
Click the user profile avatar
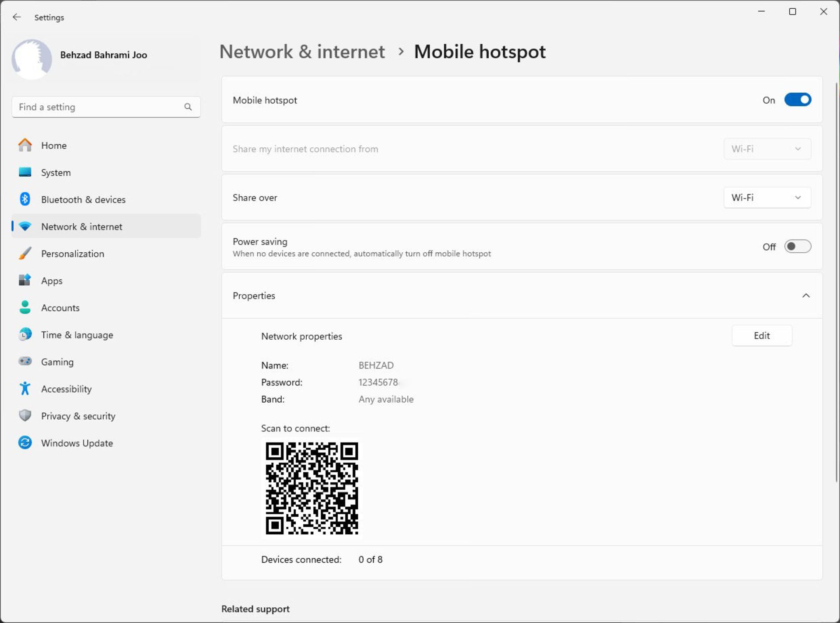coord(32,59)
